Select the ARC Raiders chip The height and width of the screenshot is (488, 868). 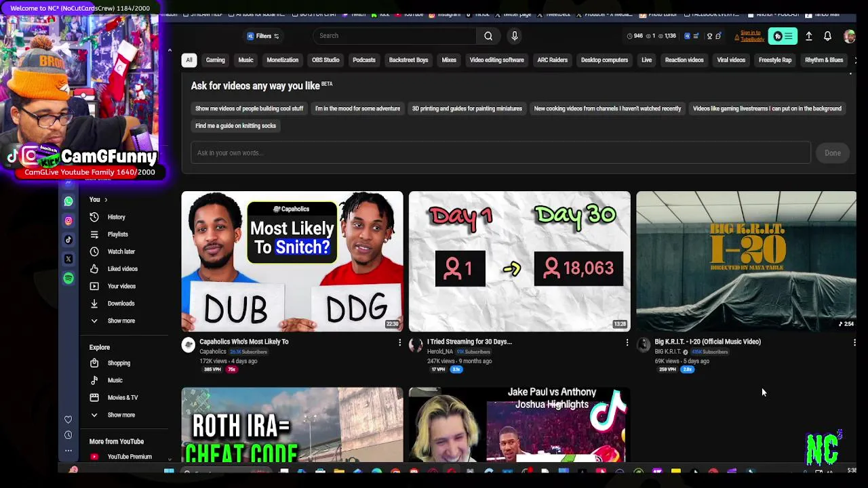pyautogui.click(x=552, y=60)
